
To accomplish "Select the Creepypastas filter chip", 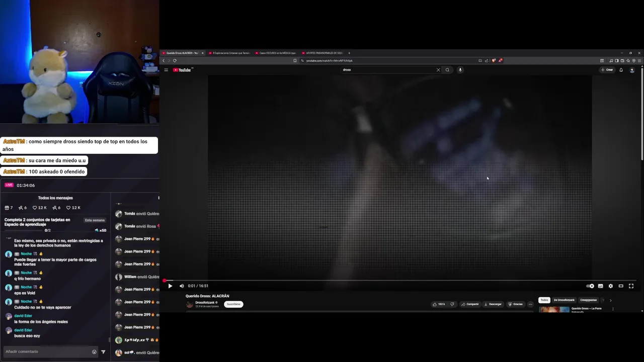I will [588, 300].
